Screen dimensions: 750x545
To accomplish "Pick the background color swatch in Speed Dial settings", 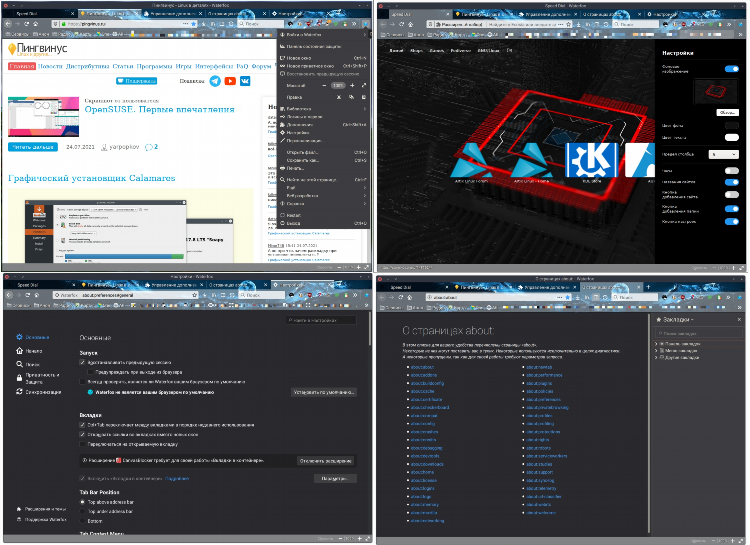I will [731, 125].
